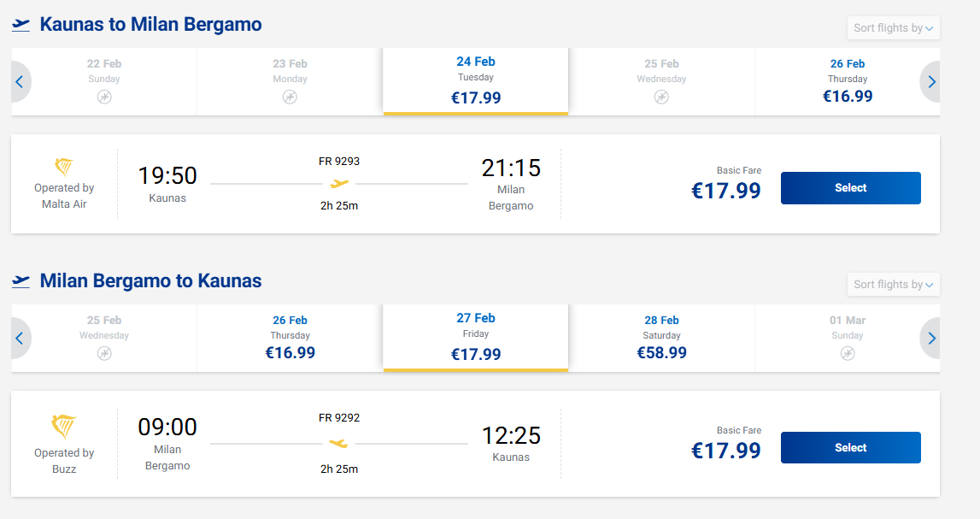This screenshot has width=980, height=519.
Task: Click the 25 Feb Wednesday outbound date
Action: pyautogui.click(x=662, y=80)
